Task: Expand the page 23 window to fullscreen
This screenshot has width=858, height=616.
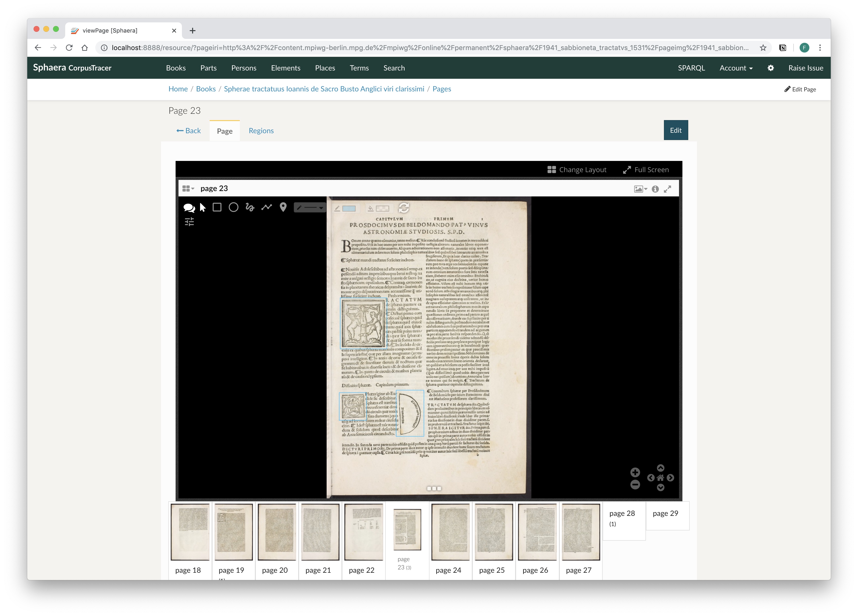Action: [x=667, y=189]
